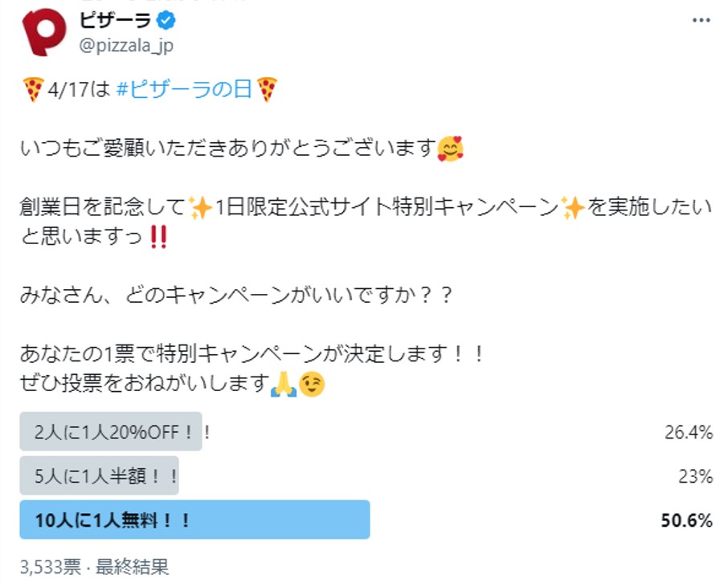Click the pizza emoji after the hashtag

click(268, 89)
